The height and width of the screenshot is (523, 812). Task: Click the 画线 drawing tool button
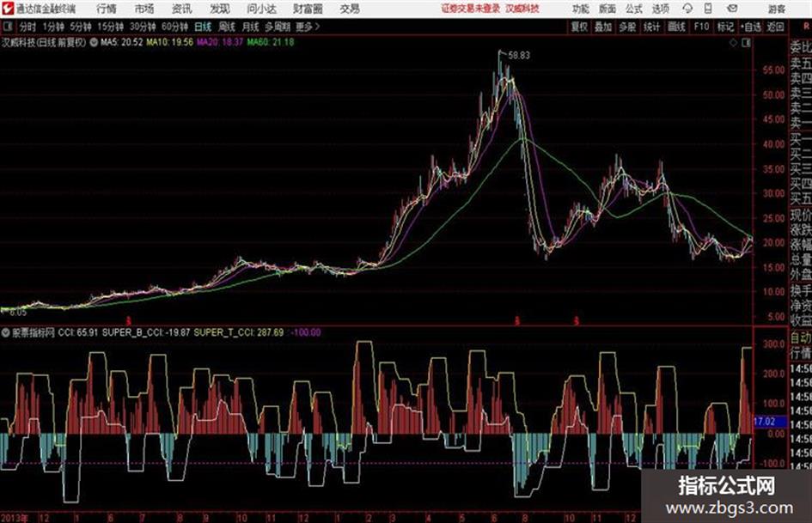pos(676,27)
